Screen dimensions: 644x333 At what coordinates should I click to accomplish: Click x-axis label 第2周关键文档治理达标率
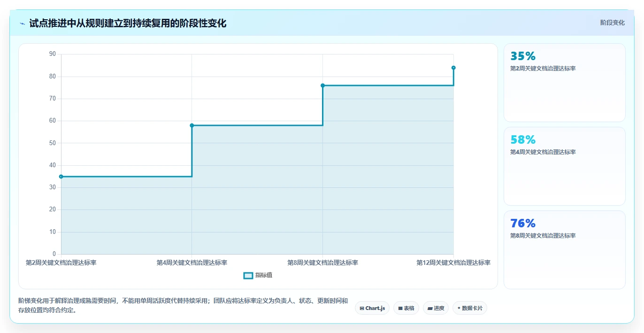click(x=61, y=263)
